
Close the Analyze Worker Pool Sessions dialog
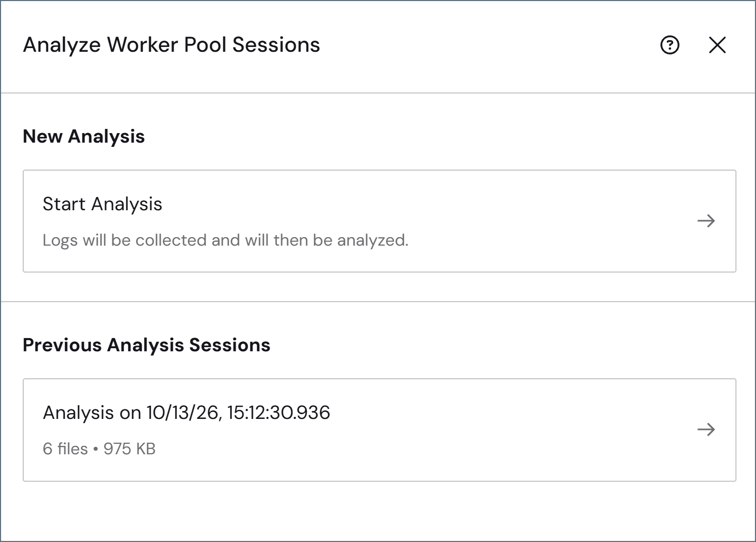pyautogui.click(x=717, y=45)
